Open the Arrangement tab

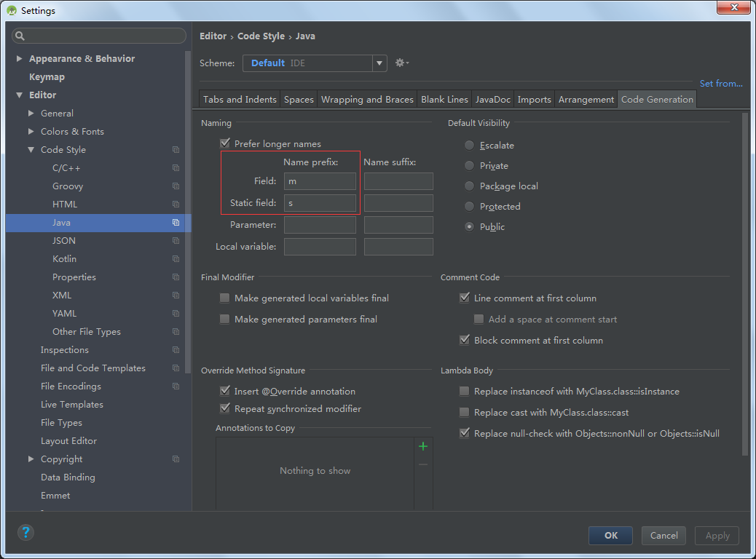click(x=586, y=99)
